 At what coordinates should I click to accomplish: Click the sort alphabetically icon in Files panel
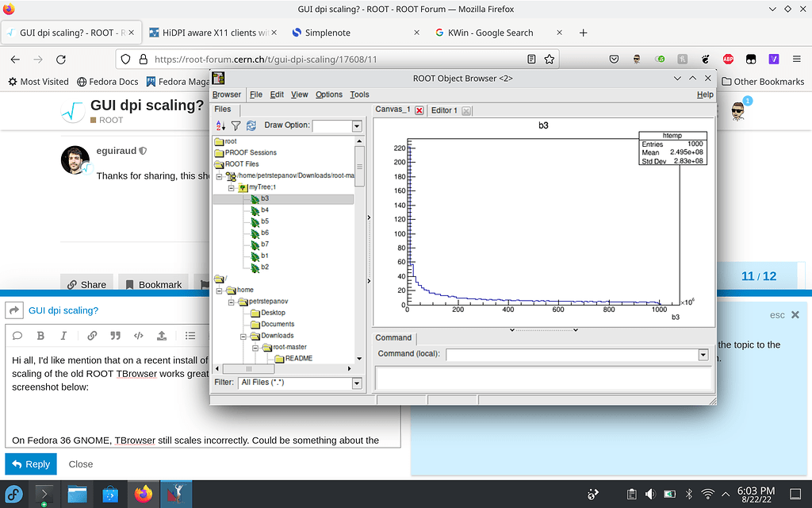(x=220, y=125)
